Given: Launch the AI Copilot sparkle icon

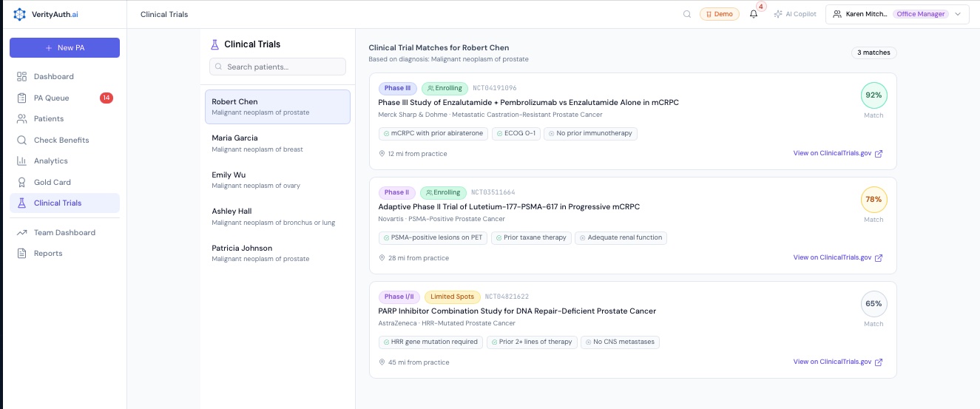Looking at the screenshot, I should pos(777,14).
